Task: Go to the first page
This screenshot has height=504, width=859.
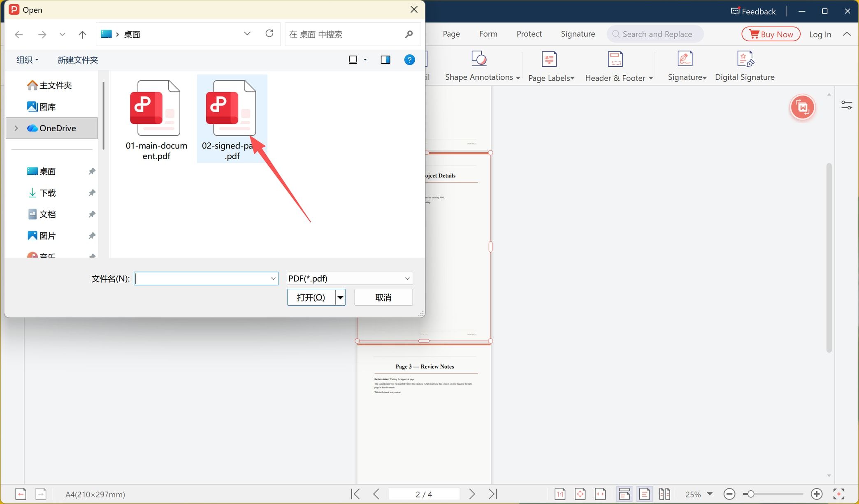Action: (x=356, y=494)
